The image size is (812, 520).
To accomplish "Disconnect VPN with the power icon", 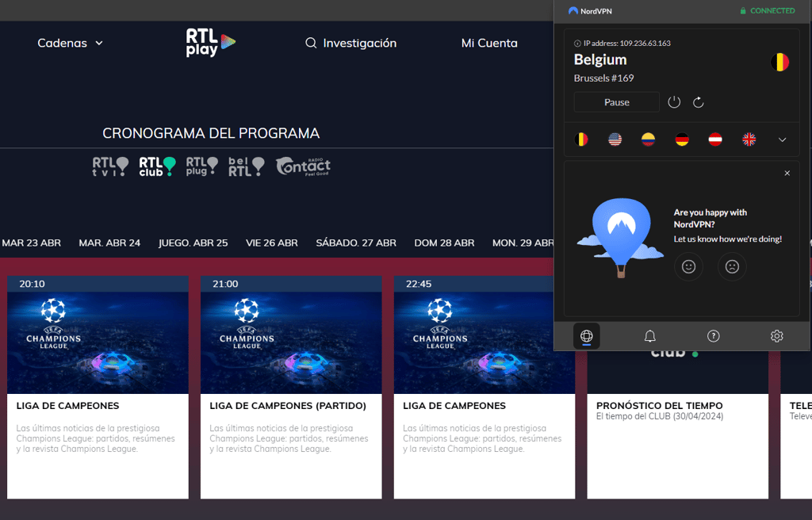I will 674,102.
